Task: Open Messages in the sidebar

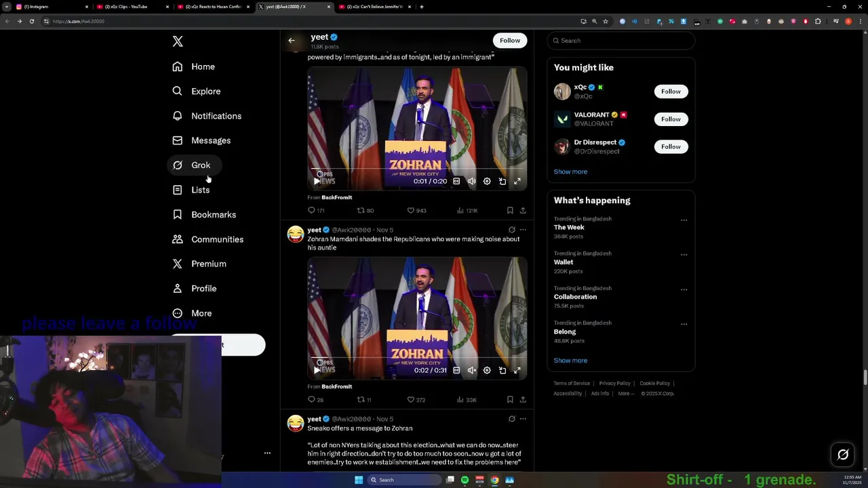Action: [201, 140]
